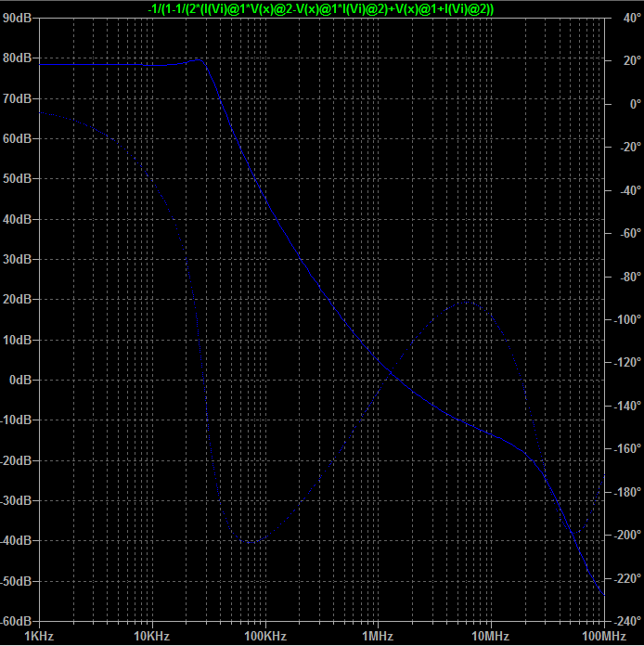Click the 40dB left axis label
This screenshot has height=646, width=644.
pyautogui.click(x=17, y=219)
